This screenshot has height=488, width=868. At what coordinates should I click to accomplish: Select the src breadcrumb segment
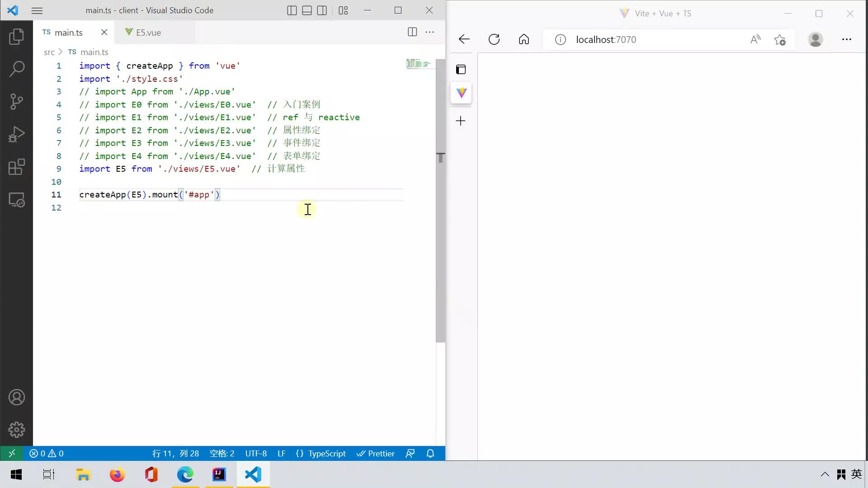[x=49, y=52]
